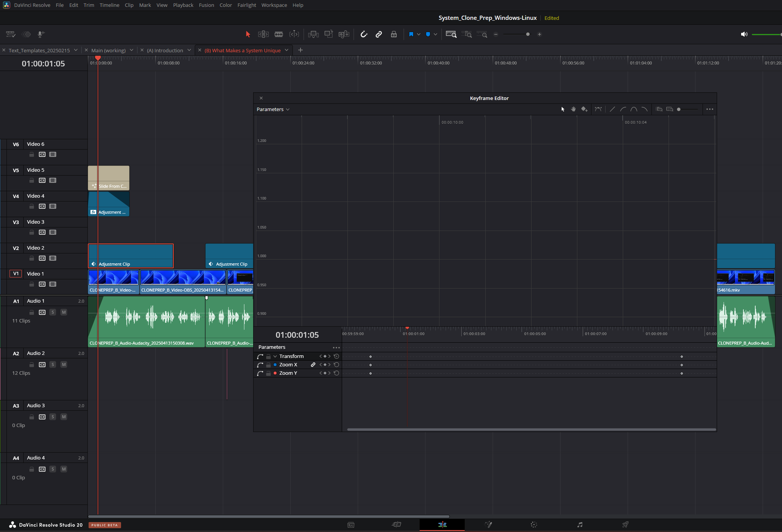Activate the Trim Edit mode tool
The height and width of the screenshot is (532, 782).
click(263, 34)
